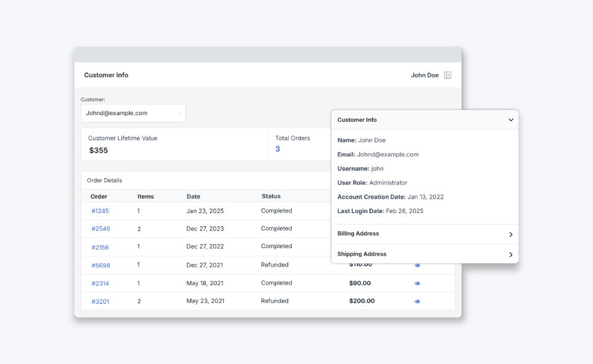Toggle the sidebar panel icon beside John Doe
Image resolution: width=593 pixels, height=364 pixels.
[x=448, y=75]
